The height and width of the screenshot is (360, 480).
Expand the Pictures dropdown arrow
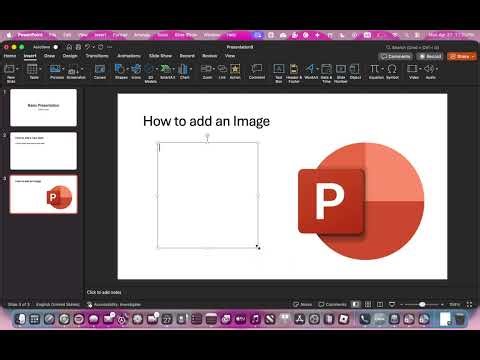point(63,69)
